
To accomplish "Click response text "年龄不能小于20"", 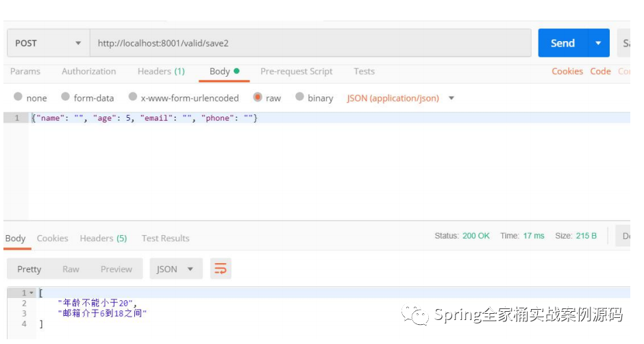I will click(x=95, y=303).
